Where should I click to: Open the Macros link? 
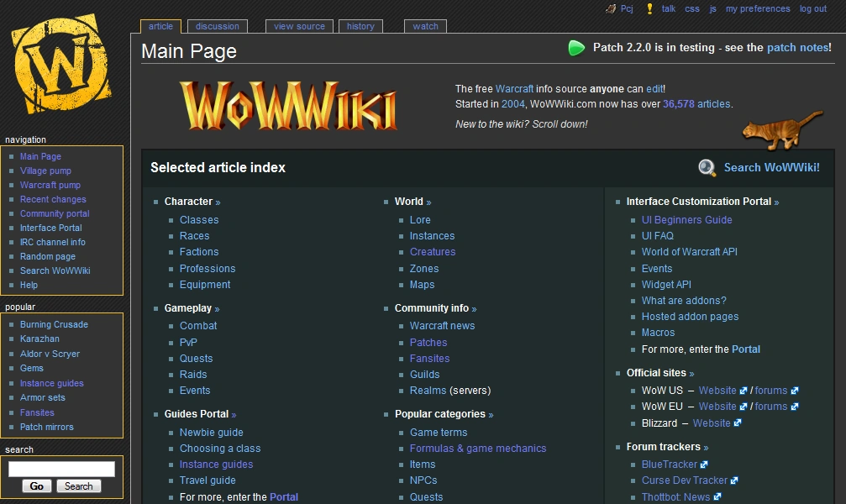[x=659, y=333]
